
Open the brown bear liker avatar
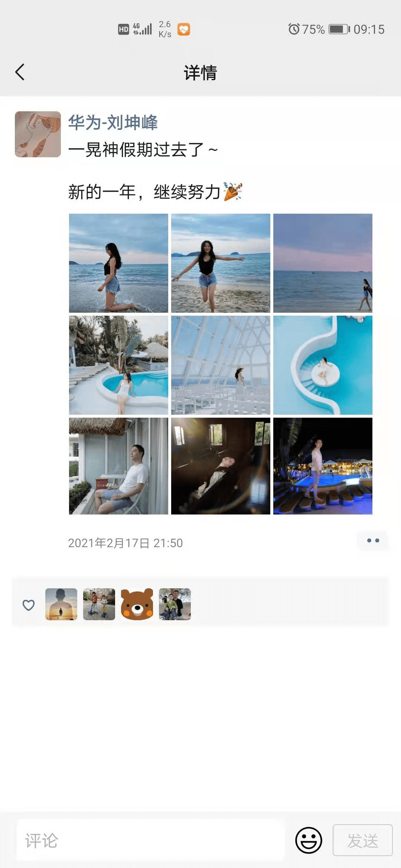pos(137,604)
